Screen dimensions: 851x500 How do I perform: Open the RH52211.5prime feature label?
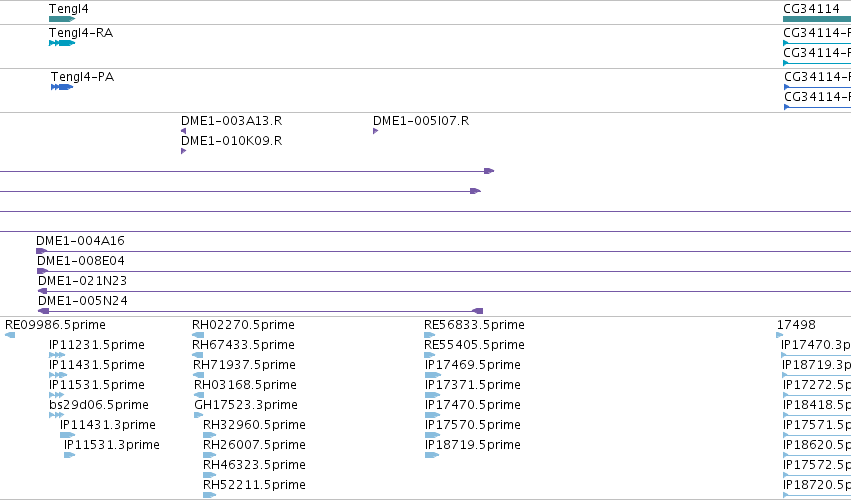(255, 485)
